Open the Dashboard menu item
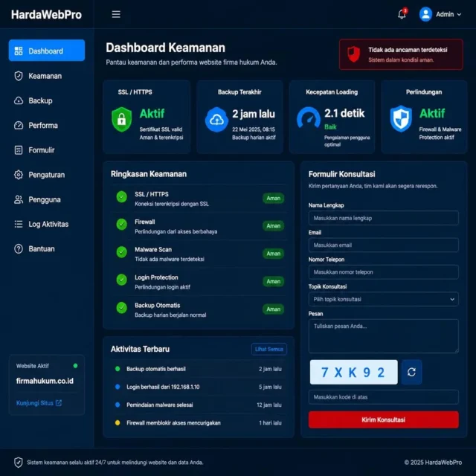Image resolution: width=476 pixels, height=476 pixels. [x=47, y=51]
